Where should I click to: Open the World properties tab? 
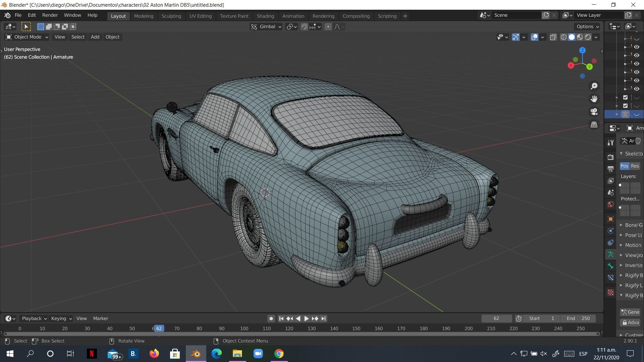pyautogui.click(x=610, y=204)
